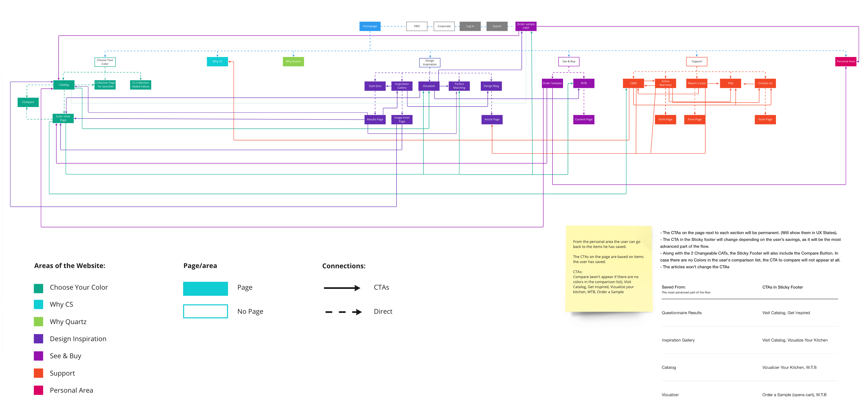This screenshot has width=868, height=417.
Task: Click the Style Quiz box
Action: tap(375, 86)
